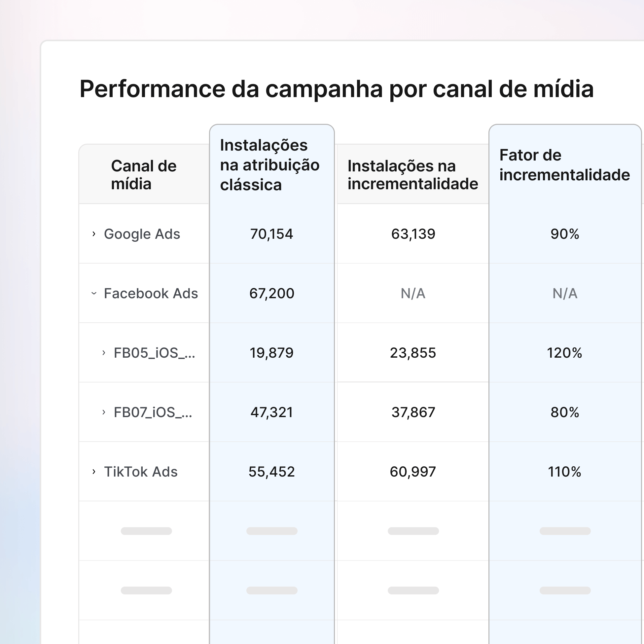Click the 120% incrementality factor cell

click(x=564, y=353)
